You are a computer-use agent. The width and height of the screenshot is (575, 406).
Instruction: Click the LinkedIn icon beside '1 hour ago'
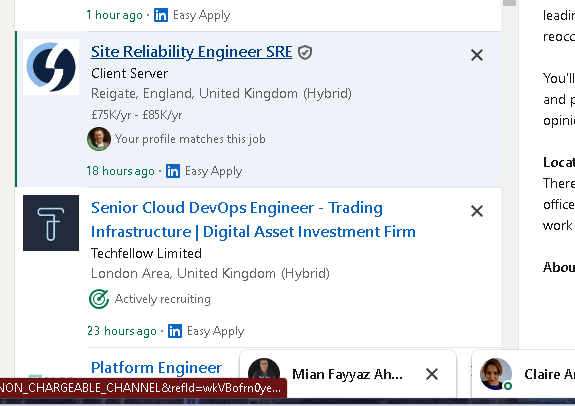point(161,15)
